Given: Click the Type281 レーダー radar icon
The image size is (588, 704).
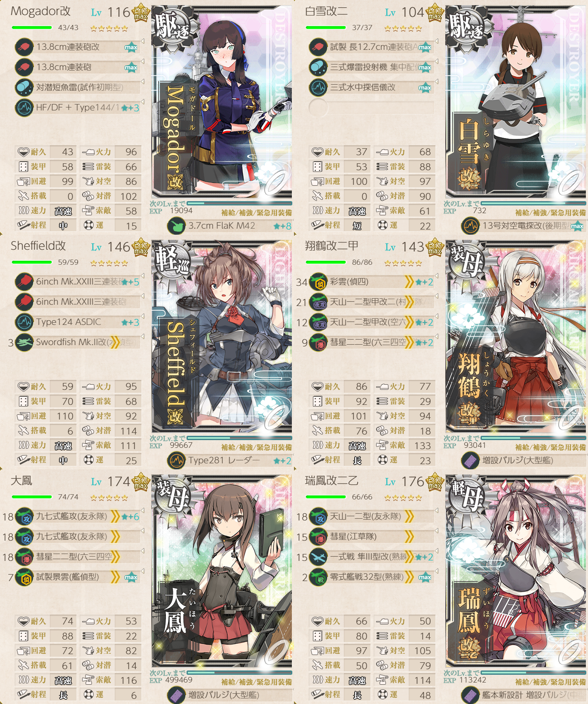Looking at the screenshot, I should pos(176,461).
